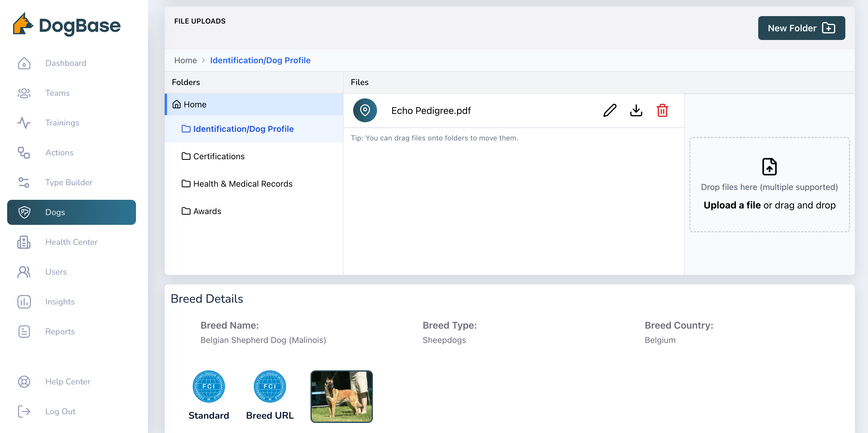Viewport: 868px width, 433px height.
Task: Download Echo Pedigree.pdf via download icon
Action: tap(636, 111)
